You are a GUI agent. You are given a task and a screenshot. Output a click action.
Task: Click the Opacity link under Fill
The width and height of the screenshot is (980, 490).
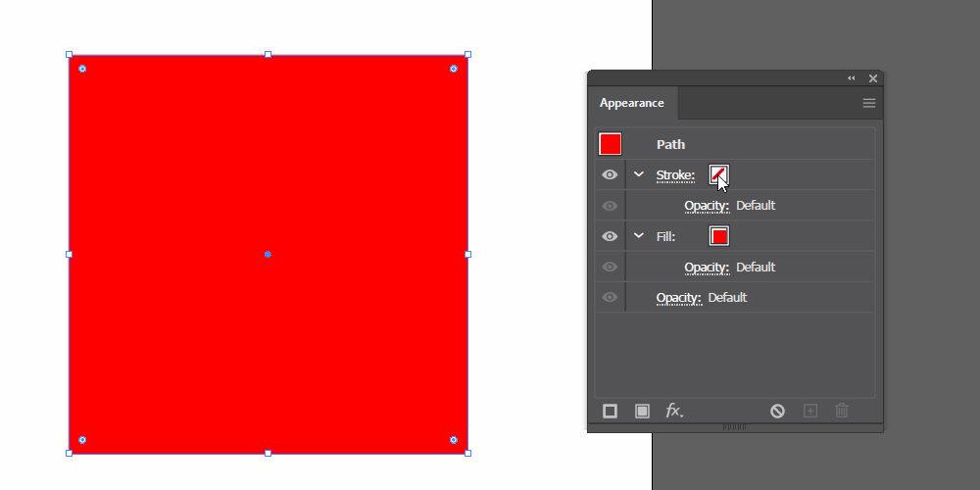click(707, 268)
